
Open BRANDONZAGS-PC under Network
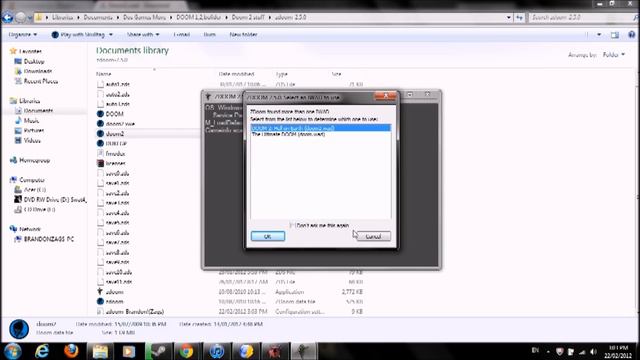tap(49, 239)
